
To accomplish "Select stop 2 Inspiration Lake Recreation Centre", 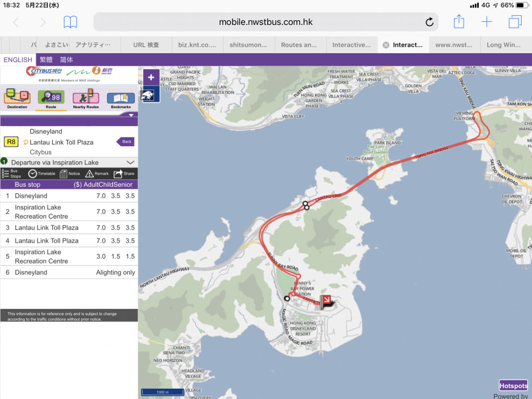I will [69, 212].
